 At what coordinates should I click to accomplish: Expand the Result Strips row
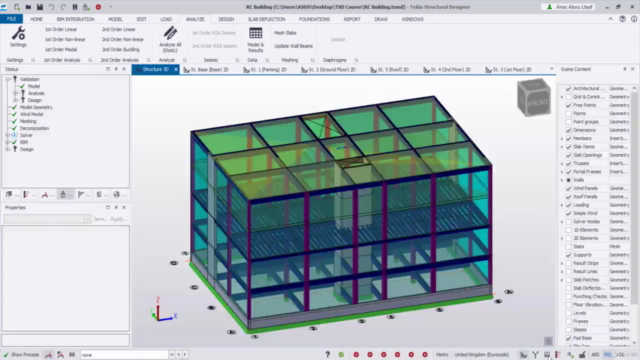pos(562,263)
